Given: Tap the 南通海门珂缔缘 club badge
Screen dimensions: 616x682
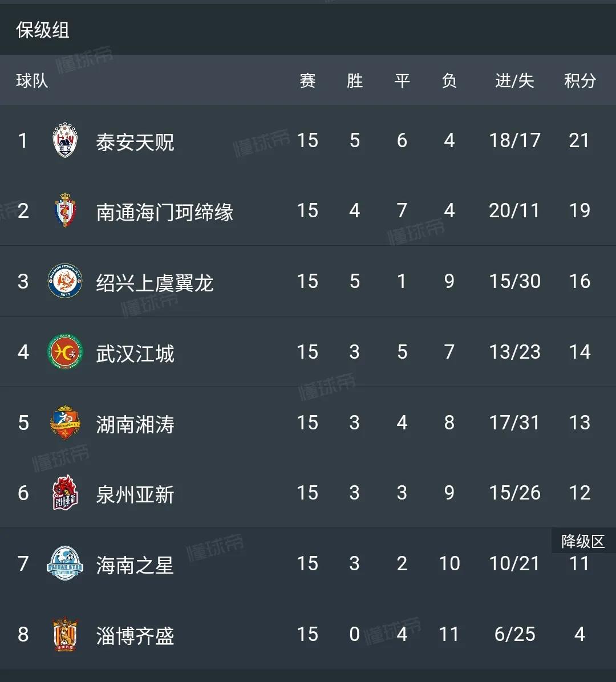Looking at the screenshot, I should [x=65, y=210].
